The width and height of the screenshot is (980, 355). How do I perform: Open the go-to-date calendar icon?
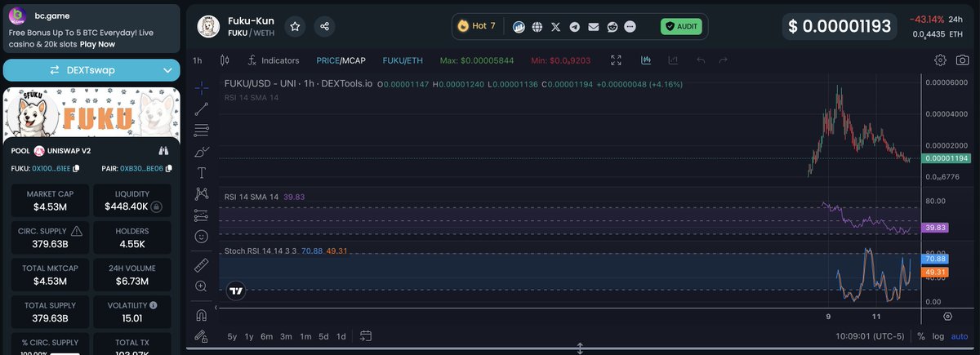[365, 335]
